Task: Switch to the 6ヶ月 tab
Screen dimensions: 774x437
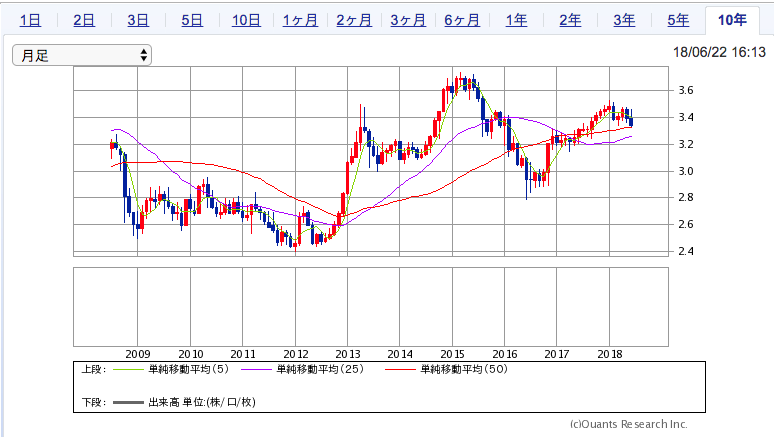Action: tap(462, 20)
